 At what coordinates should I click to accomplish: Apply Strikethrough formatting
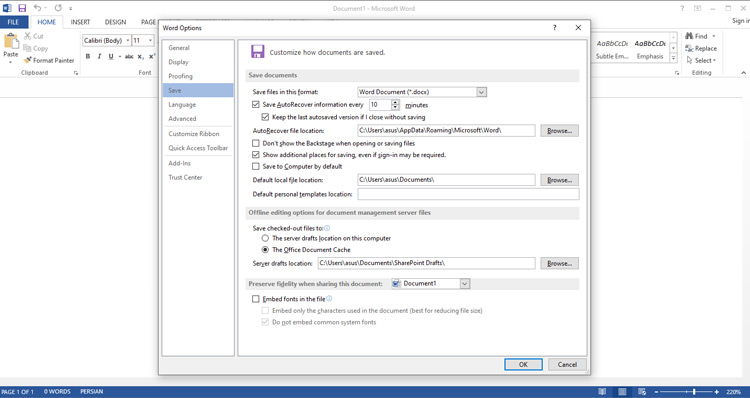click(x=129, y=56)
